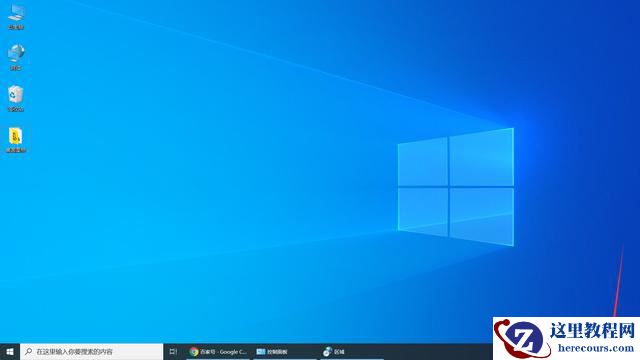Select the Recycle Bin desktop icon
The width and height of the screenshot is (640, 360).
click(x=16, y=98)
